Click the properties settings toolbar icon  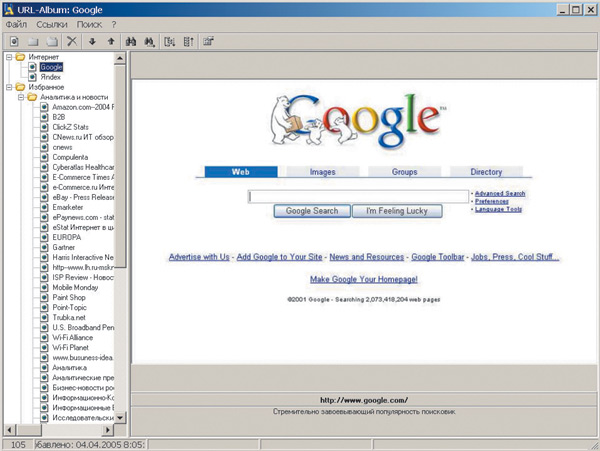click(x=208, y=41)
